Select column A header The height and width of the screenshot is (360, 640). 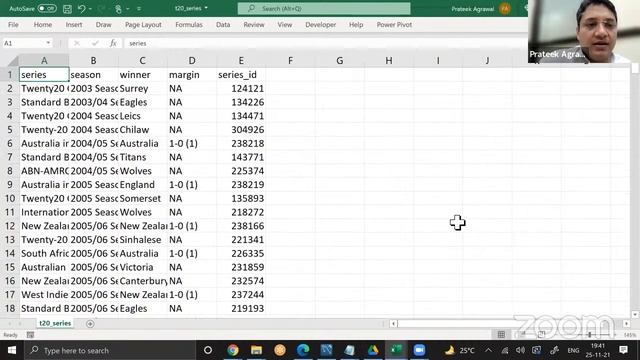point(44,60)
